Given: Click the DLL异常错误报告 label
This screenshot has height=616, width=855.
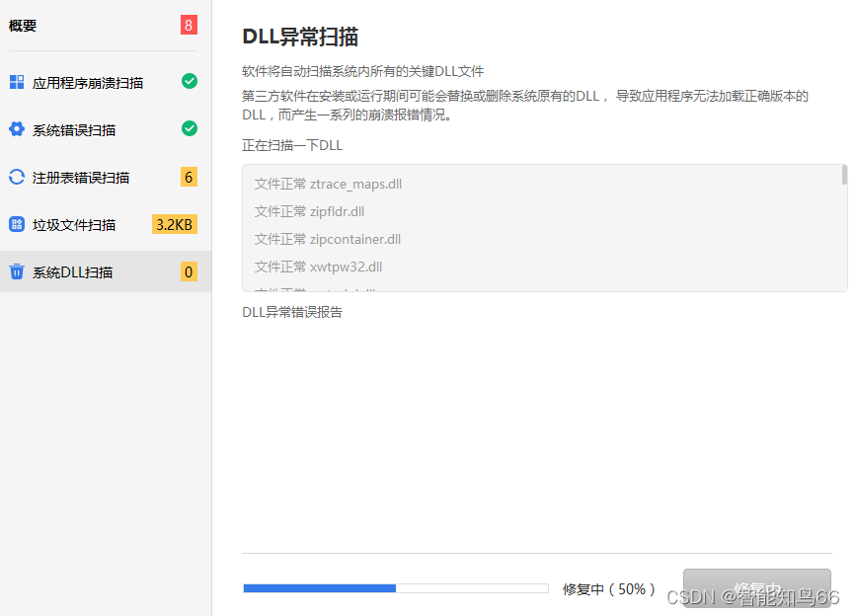Looking at the screenshot, I should click(292, 312).
